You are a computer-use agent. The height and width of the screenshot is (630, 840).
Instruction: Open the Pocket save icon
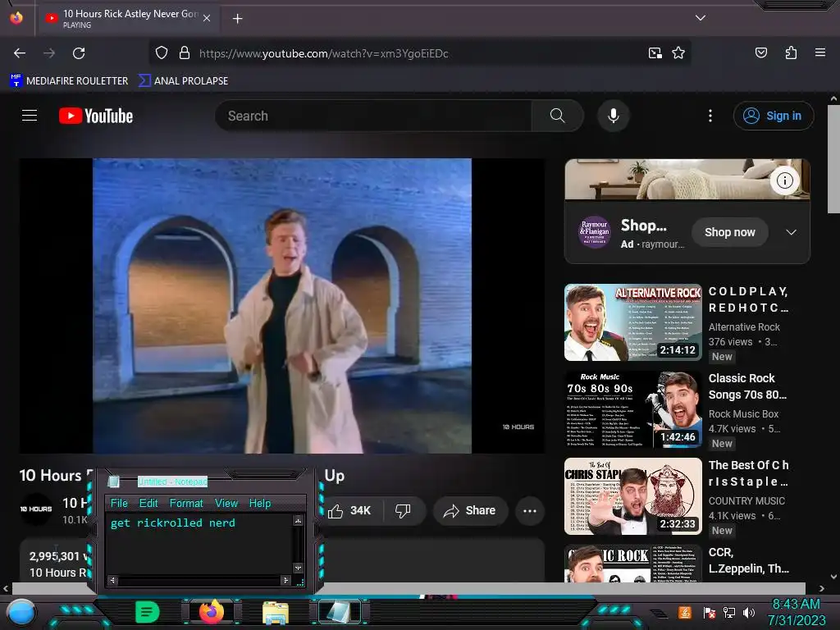[760, 52]
